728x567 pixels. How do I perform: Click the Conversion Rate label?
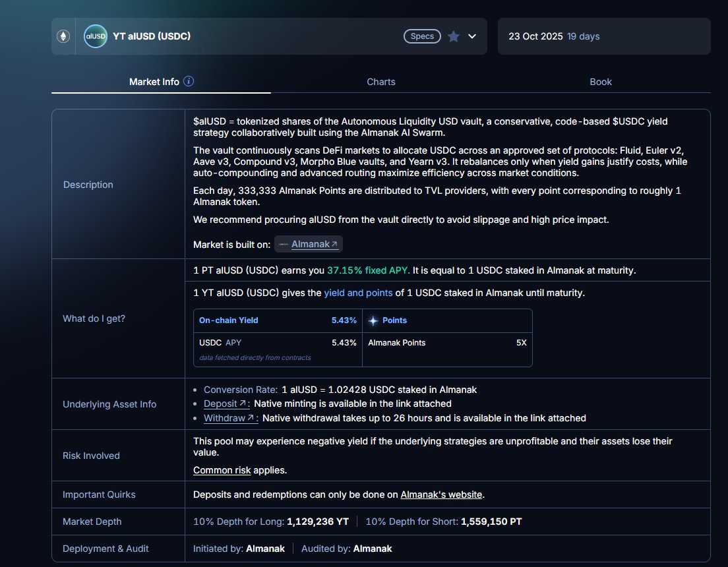(x=240, y=390)
